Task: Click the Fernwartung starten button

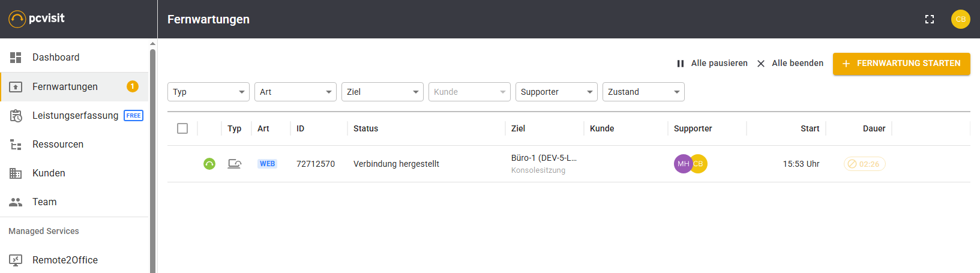Action: click(x=901, y=64)
